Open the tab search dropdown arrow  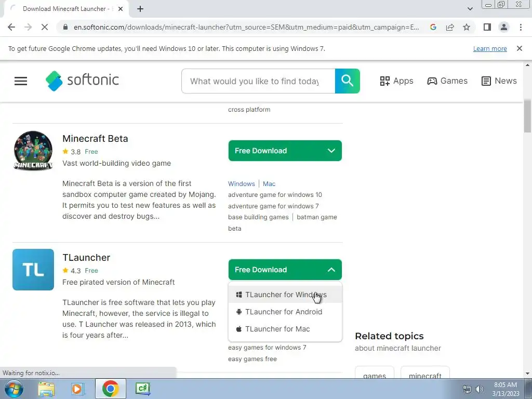click(470, 9)
